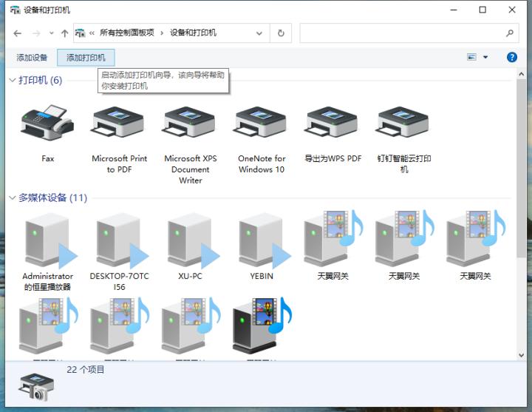Refresh the 设备和打印机 view

[281, 33]
